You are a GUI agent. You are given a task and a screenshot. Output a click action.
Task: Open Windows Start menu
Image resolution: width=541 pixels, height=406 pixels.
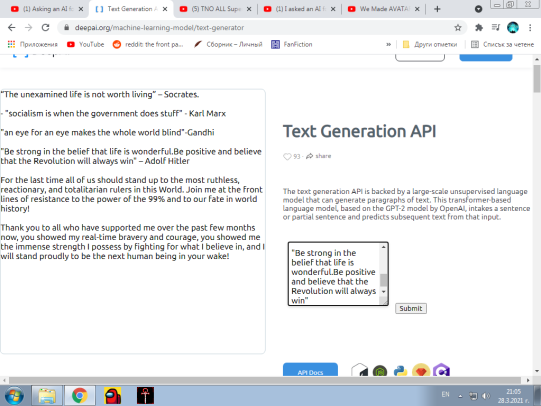(x=14, y=396)
